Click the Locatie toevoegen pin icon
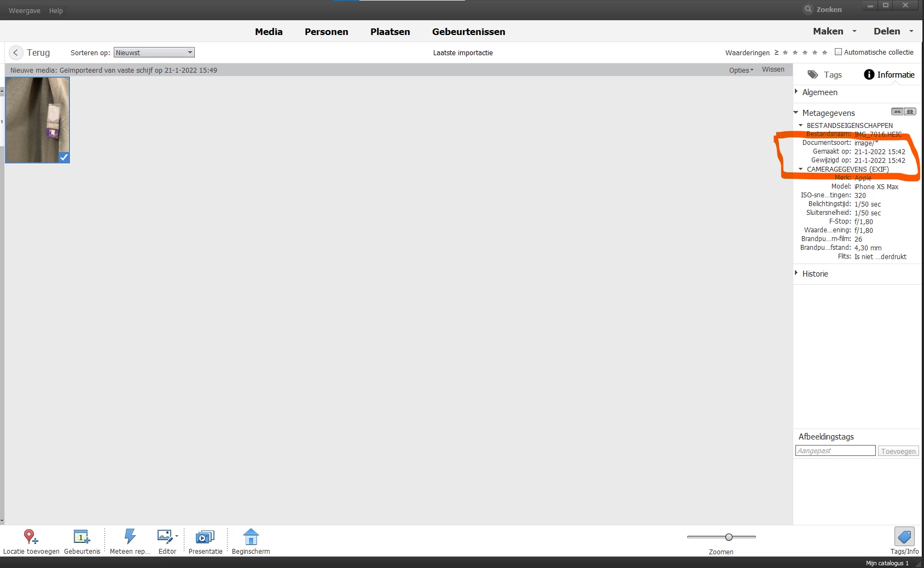 pos(31,536)
